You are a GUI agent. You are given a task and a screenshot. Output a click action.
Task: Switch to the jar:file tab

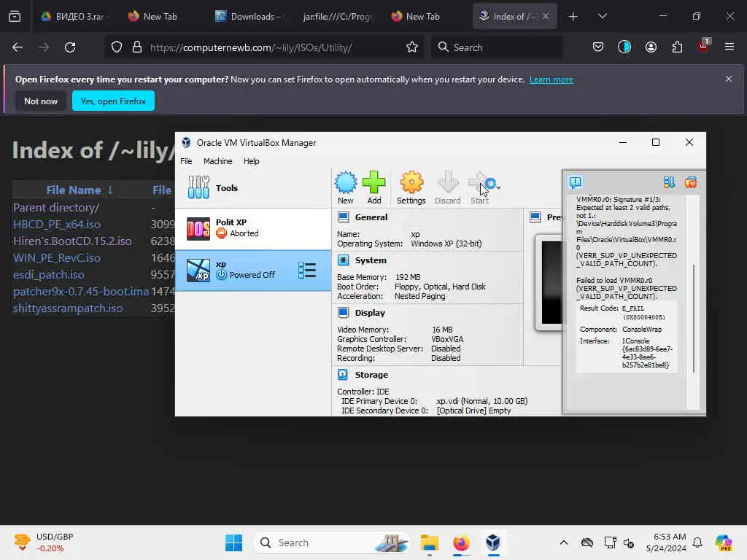(x=337, y=16)
